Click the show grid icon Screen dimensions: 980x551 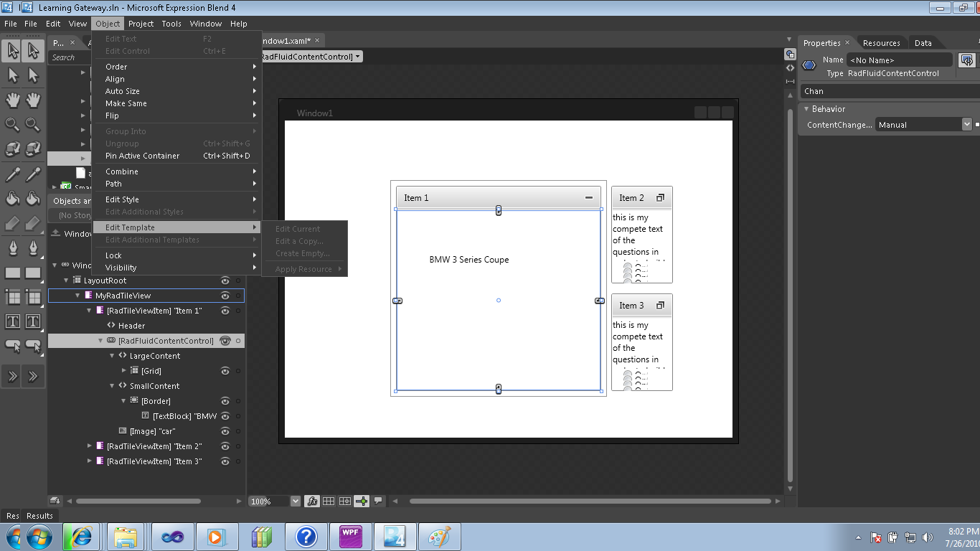point(329,501)
